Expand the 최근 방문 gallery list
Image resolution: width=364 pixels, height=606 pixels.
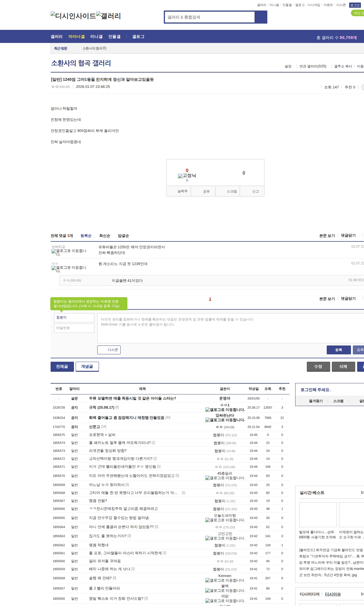coord(61,48)
